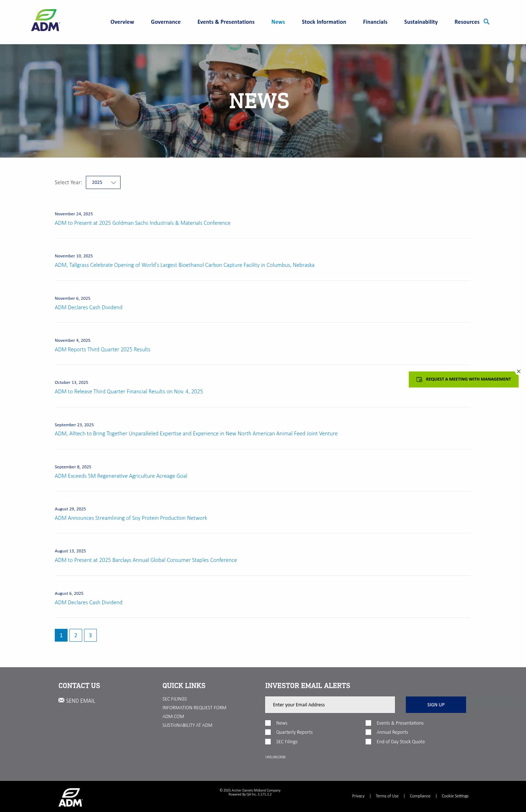Close the meeting request banner

[x=518, y=371]
